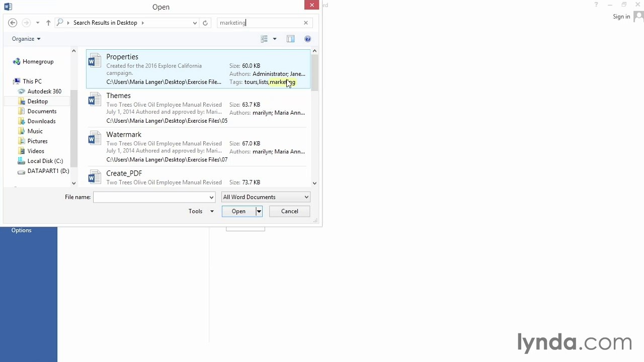The image size is (644, 362).
Task: Close the Open dialog
Action: (311, 5)
